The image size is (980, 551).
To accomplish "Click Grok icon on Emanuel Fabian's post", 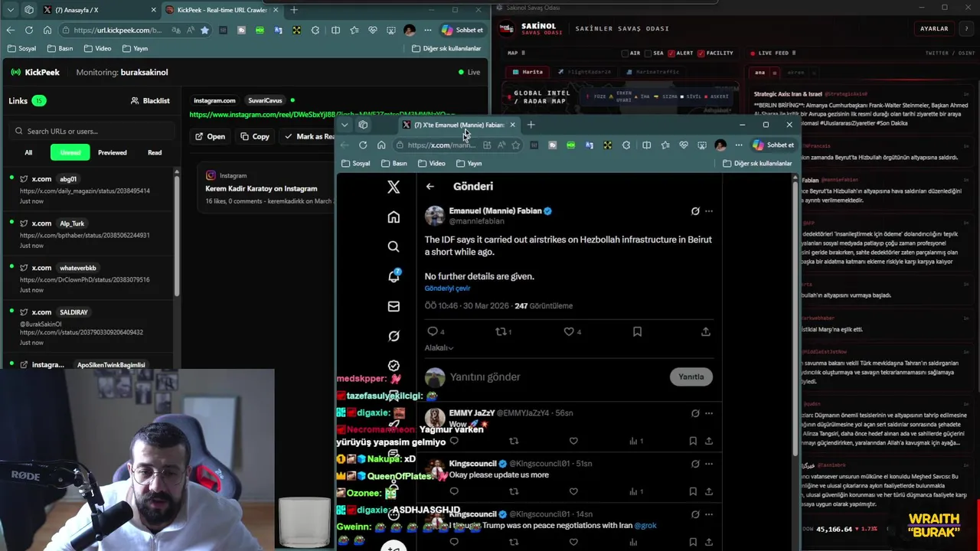I will click(x=695, y=211).
